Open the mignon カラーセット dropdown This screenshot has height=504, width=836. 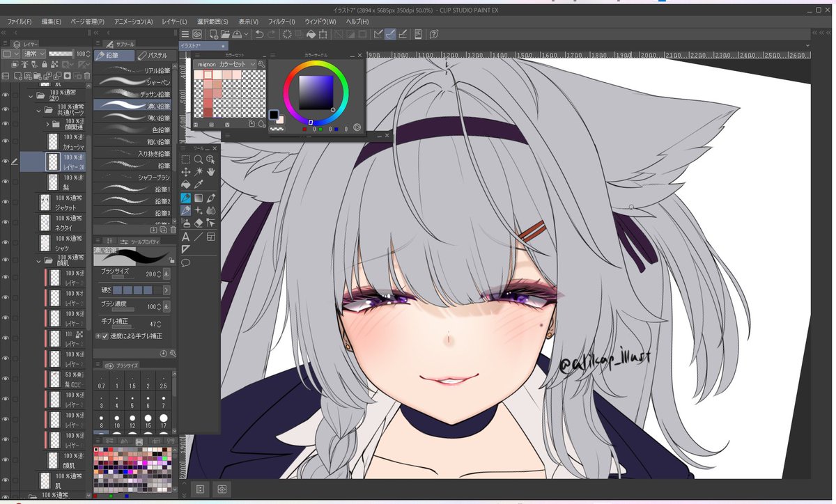click(x=226, y=64)
